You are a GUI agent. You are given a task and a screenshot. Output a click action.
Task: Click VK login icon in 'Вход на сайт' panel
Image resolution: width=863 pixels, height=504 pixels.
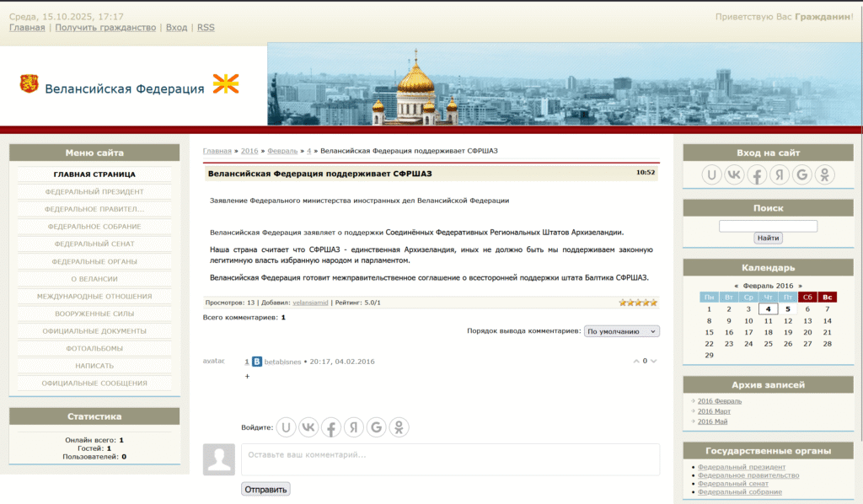click(735, 174)
